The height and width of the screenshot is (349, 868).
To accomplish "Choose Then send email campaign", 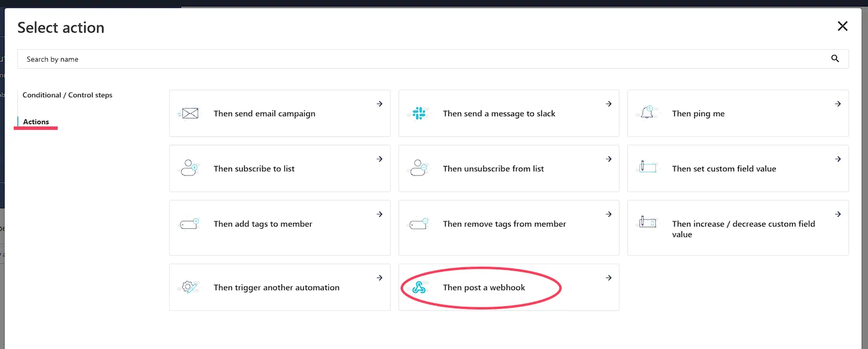I will coord(280,113).
